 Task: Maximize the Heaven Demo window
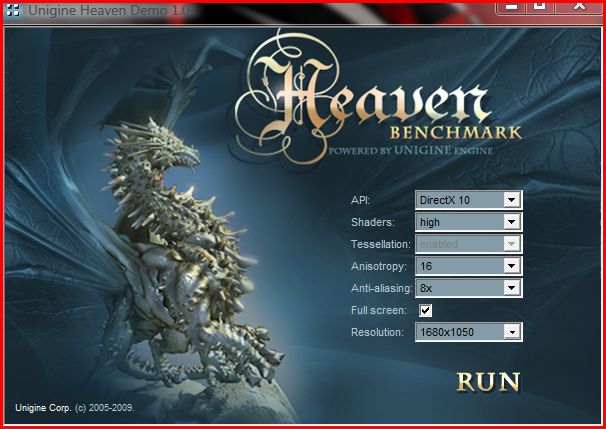point(540,6)
